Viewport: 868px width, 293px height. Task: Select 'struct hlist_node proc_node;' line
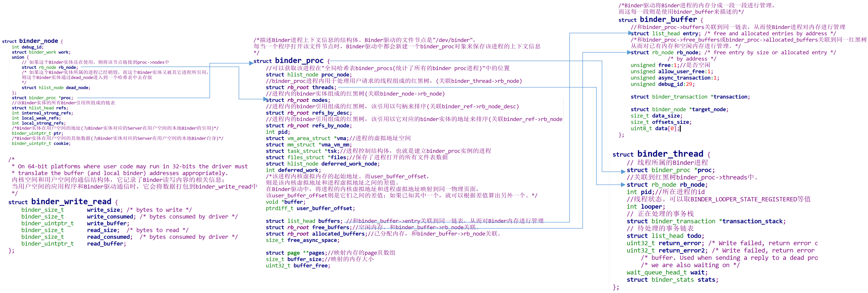point(309,75)
